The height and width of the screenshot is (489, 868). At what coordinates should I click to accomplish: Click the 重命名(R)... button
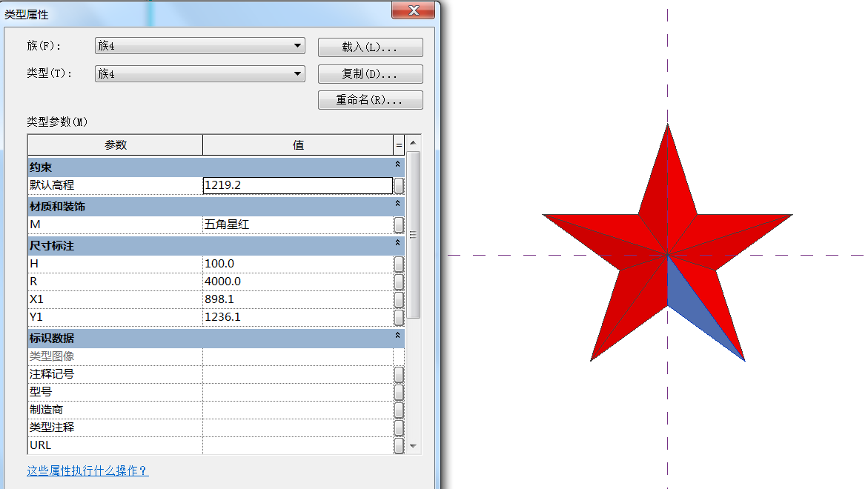(371, 100)
